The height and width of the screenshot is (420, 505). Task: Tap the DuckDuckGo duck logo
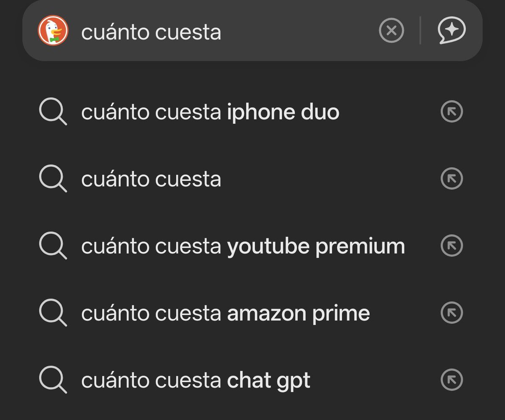53,30
